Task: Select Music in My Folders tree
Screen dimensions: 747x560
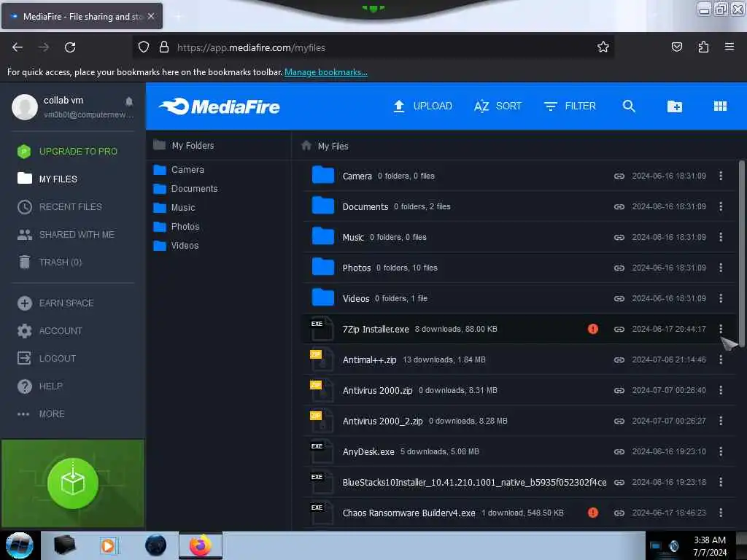Action: tap(174, 208)
